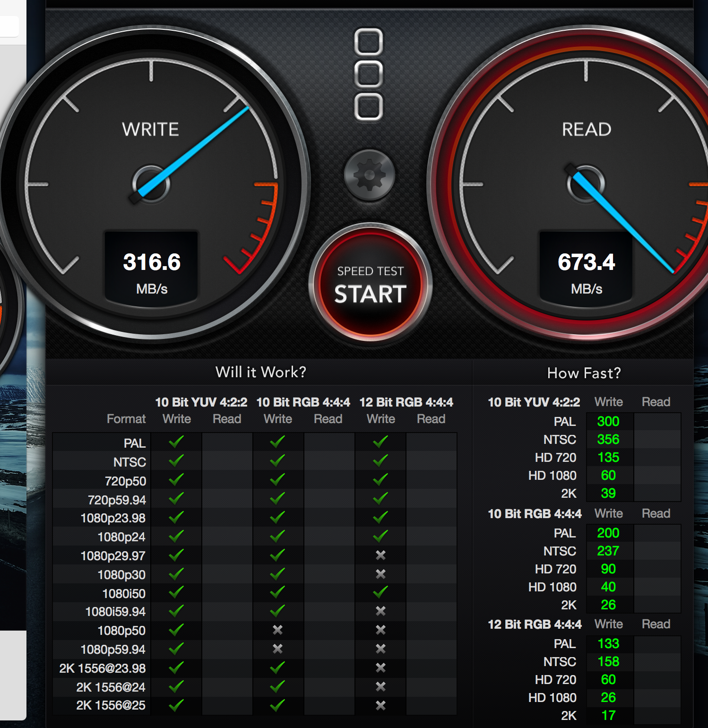Click the '10 Bit RGB 4:4:4' header in How Fast

coord(535,514)
